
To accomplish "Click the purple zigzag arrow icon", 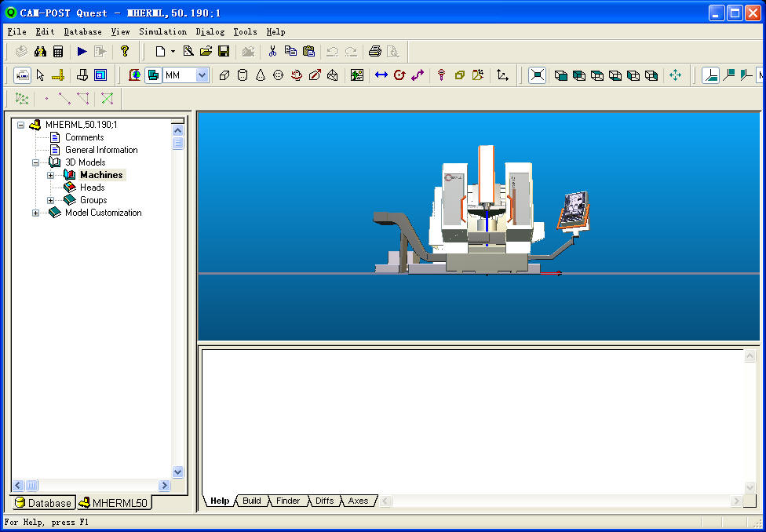I will pos(418,75).
